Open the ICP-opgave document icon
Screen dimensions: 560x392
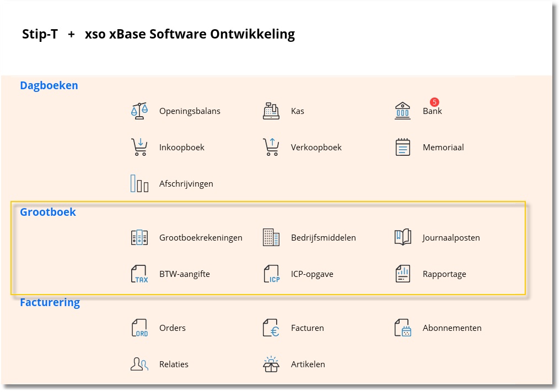coord(271,274)
